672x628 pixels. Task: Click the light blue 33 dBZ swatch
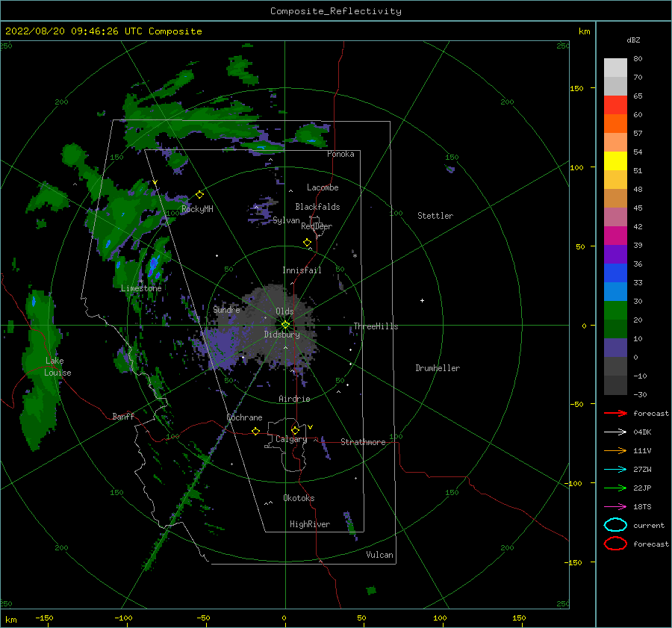(615, 291)
